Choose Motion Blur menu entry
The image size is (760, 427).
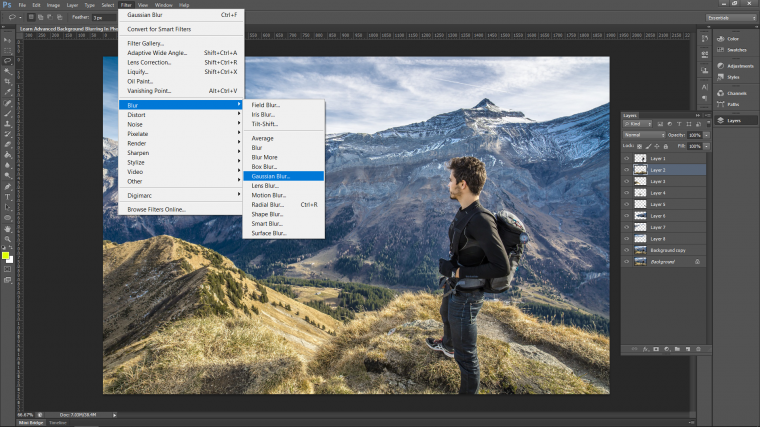[284, 195]
